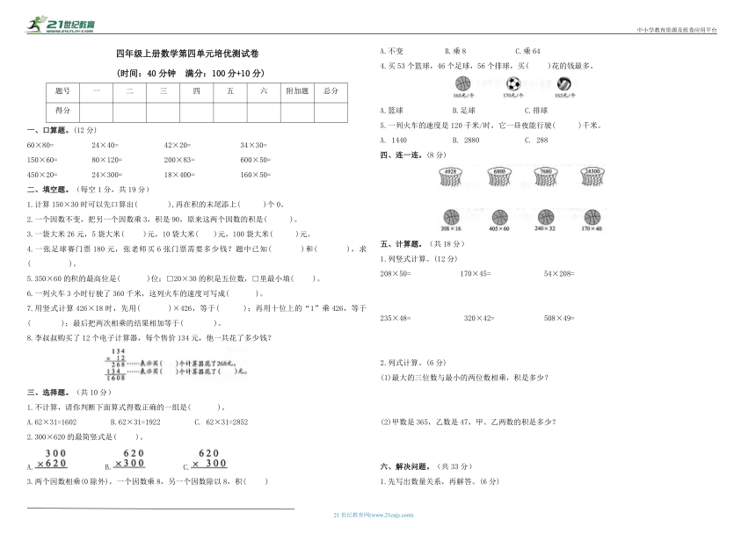
Task: Click the 题号 table cell
Action: click(62, 91)
